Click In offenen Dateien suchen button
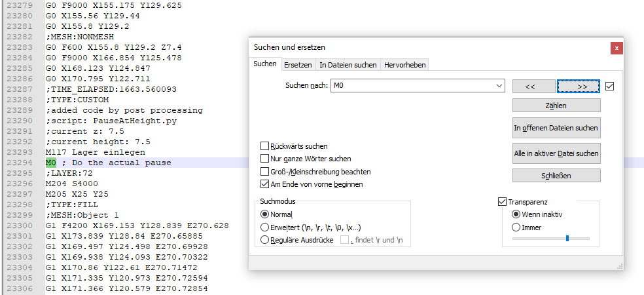 (x=556, y=128)
